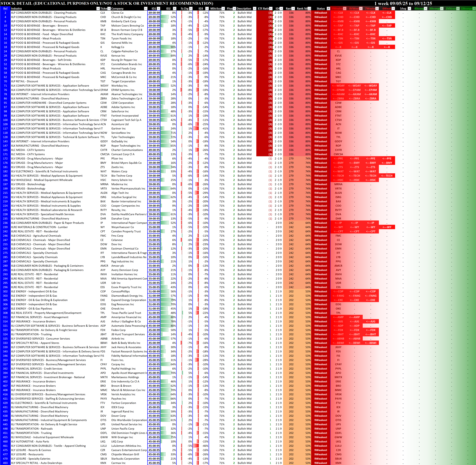Expand the Company column filter dropdown
Image resolution: width=476 pixels, height=465 pixels.
coord(146,9)
